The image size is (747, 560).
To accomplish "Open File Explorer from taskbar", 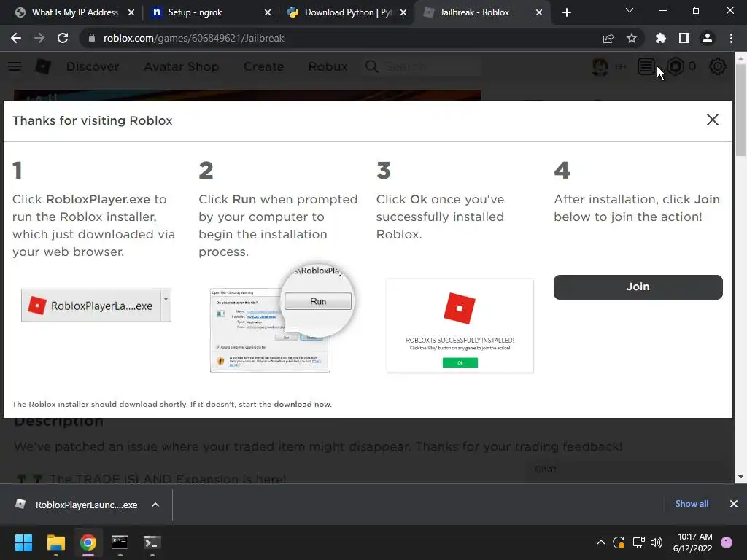I will pos(55,542).
